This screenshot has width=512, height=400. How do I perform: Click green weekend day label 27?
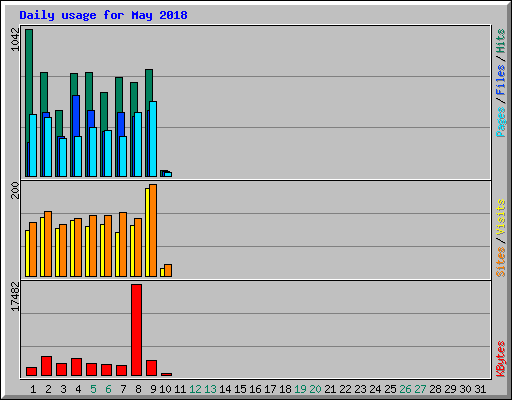pyautogui.click(x=420, y=389)
